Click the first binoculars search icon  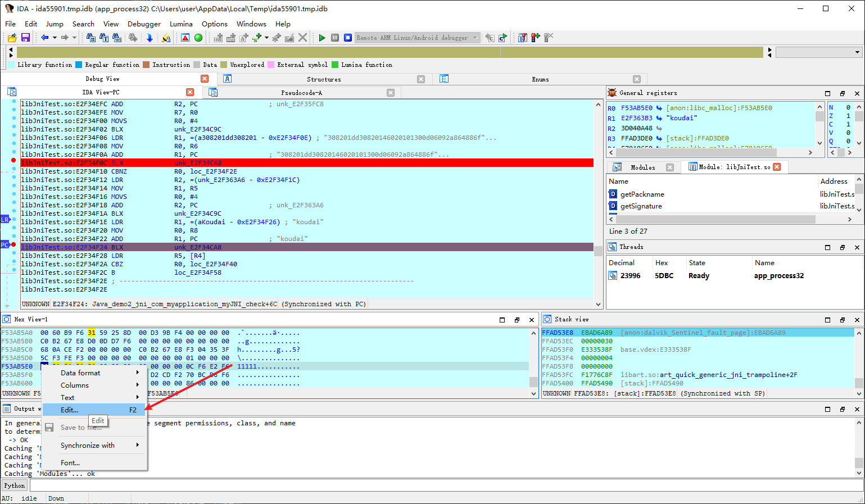pyautogui.click(x=91, y=38)
